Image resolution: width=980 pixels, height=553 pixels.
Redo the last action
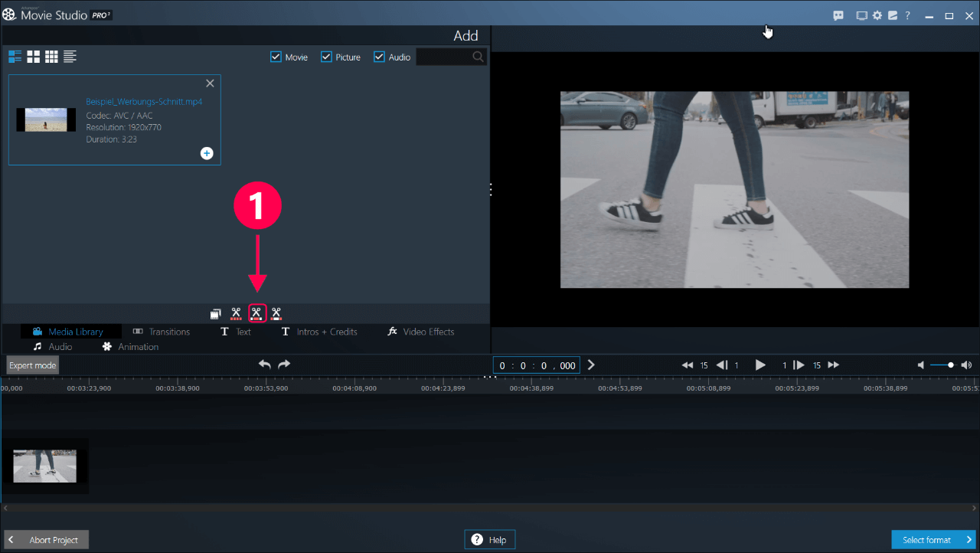pyautogui.click(x=284, y=365)
